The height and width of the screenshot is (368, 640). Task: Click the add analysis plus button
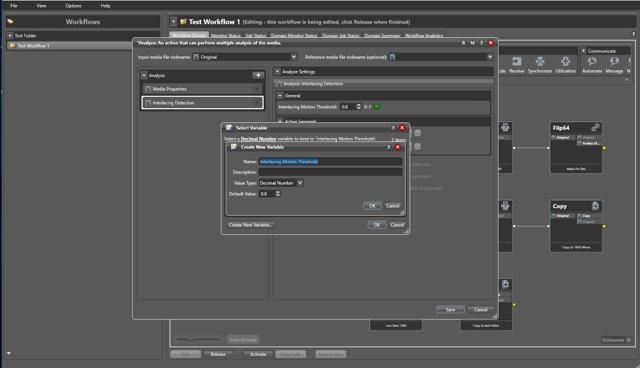click(x=258, y=75)
